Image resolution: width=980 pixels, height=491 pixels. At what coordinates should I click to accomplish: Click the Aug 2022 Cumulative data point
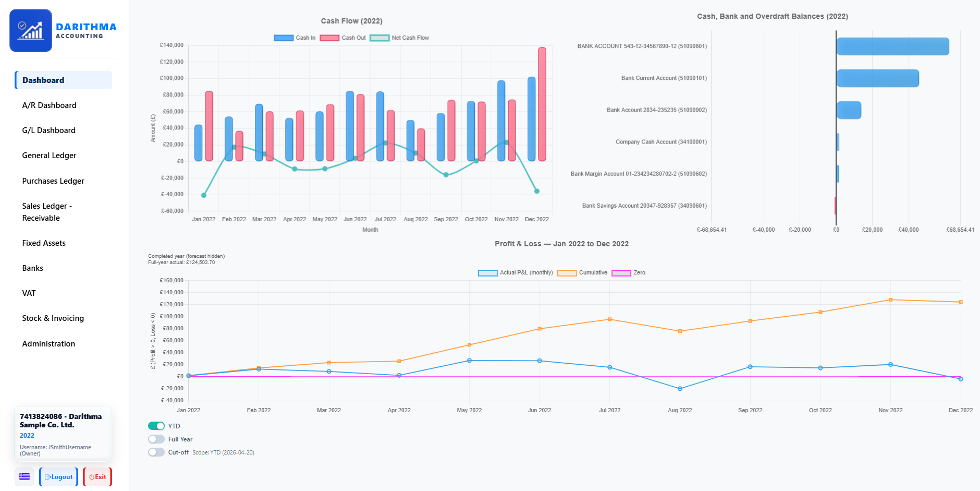click(x=680, y=331)
